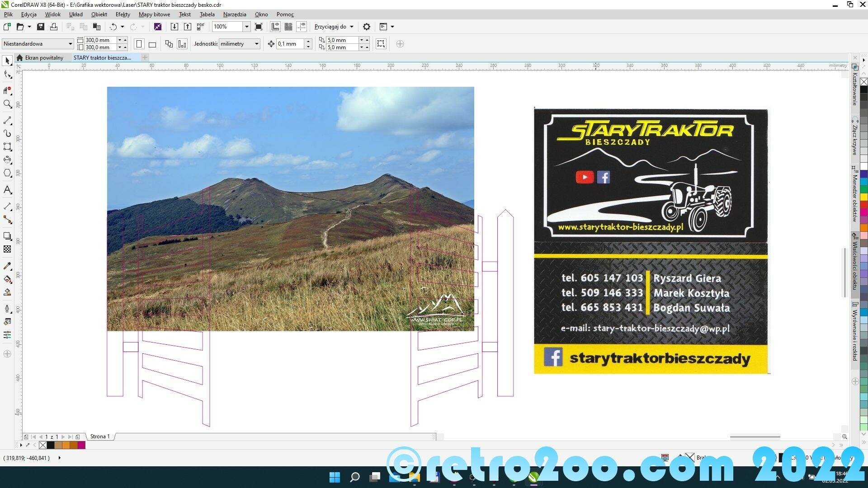The image size is (868, 488).
Task: Switch page to landscape orientation
Action: tap(152, 44)
